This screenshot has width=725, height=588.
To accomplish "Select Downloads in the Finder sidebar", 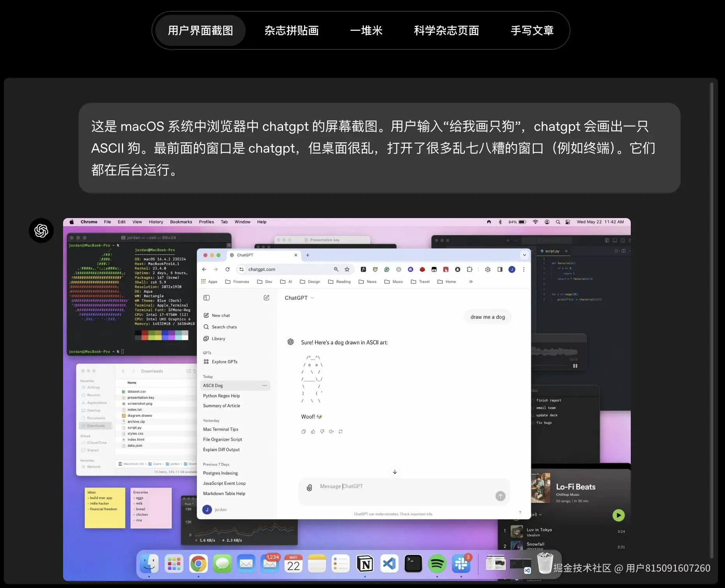I will (95, 426).
